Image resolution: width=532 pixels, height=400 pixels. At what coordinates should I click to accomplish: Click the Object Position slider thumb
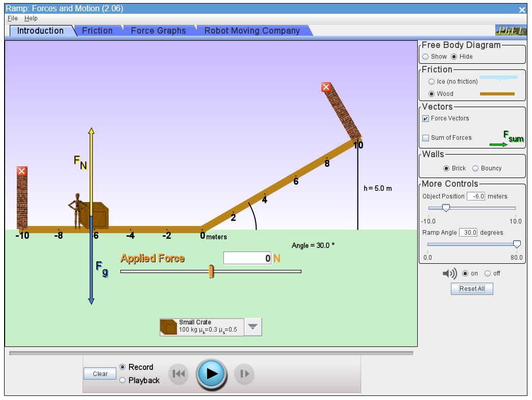(446, 208)
